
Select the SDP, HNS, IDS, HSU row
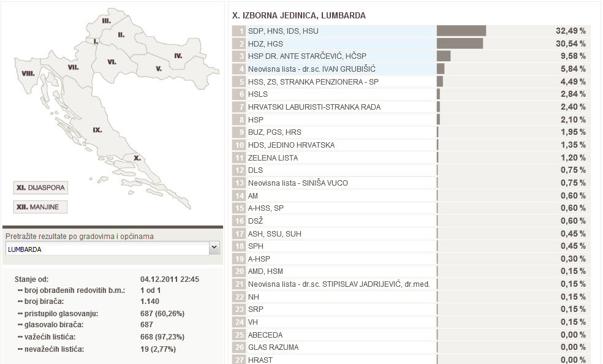pos(334,31)
